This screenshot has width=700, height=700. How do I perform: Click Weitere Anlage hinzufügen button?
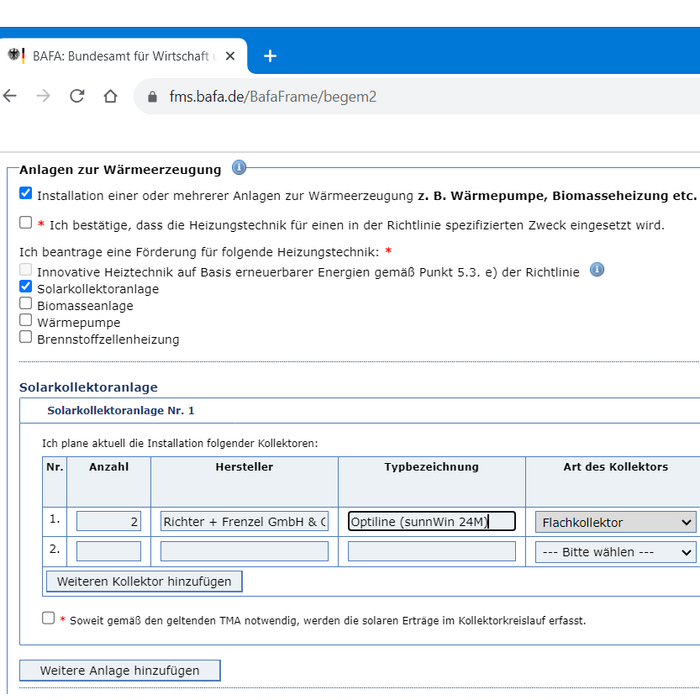(x=120, y=670)
